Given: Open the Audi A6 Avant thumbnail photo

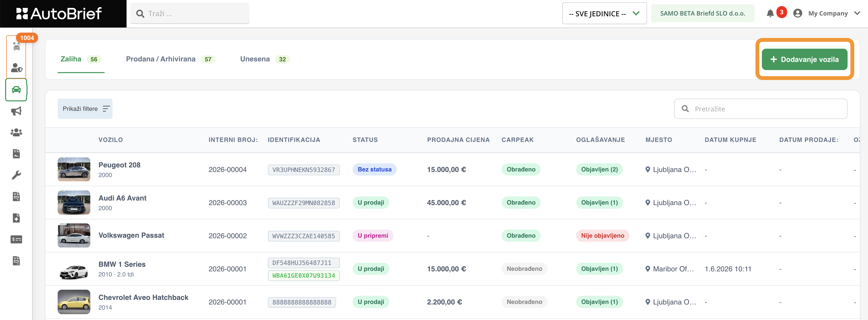Looking at the screenshot, I should pyautogui.click(x=74, y=203).
